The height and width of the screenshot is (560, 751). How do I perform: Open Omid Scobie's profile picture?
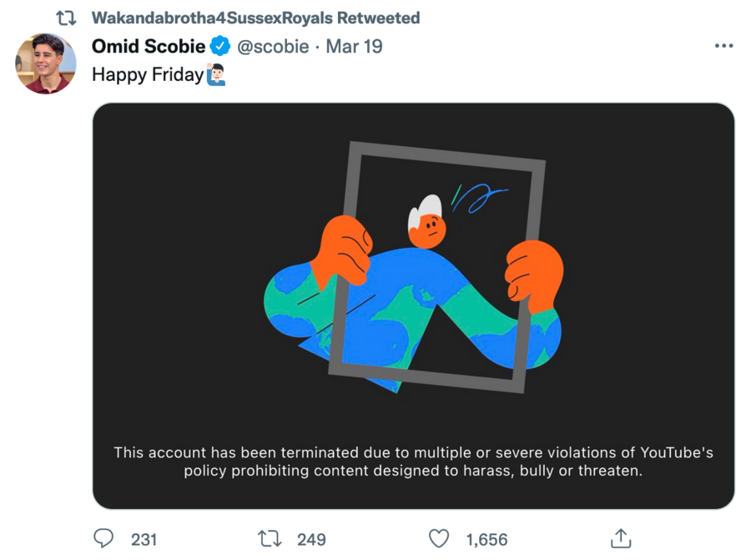coord(46,63)
